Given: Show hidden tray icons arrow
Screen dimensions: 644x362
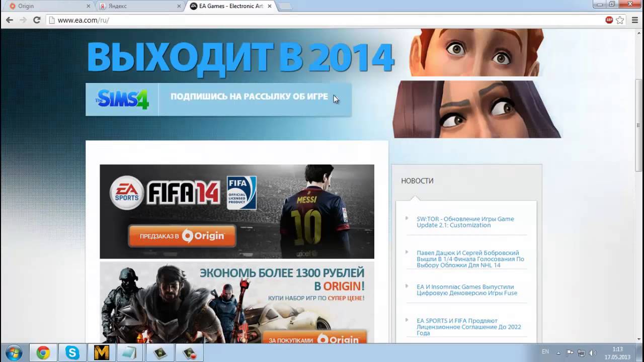Looking at the screenshot, I should [x=558, y=353].
